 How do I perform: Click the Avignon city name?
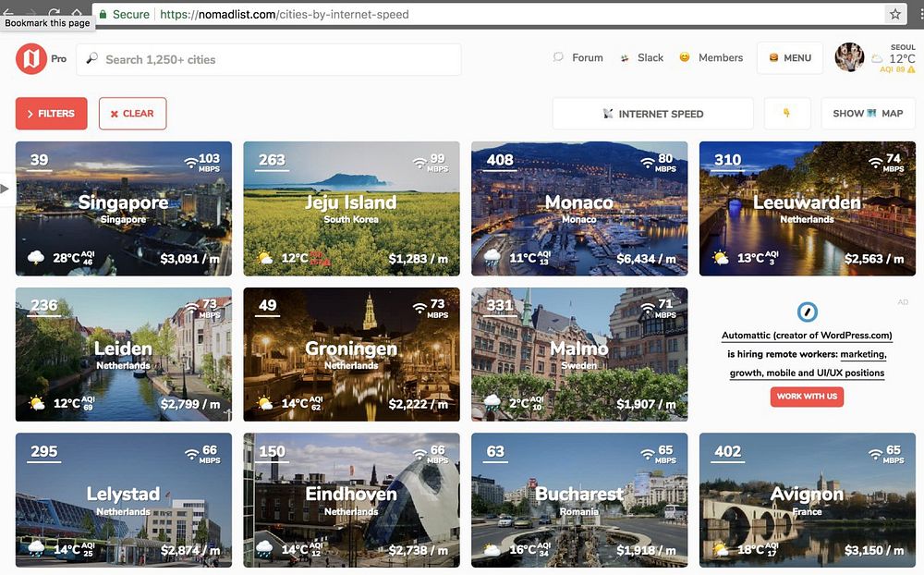click(x=807, y=494)
